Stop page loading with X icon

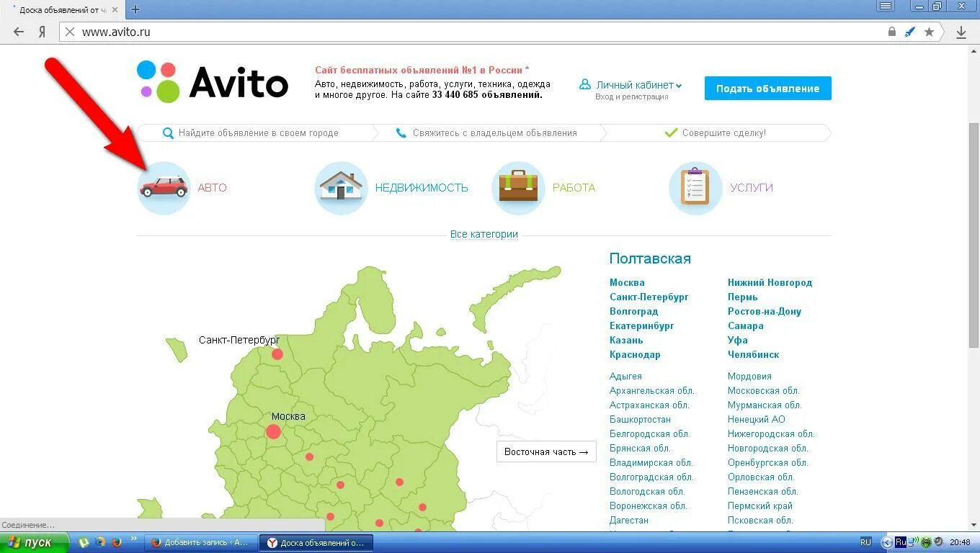(69, 32)
